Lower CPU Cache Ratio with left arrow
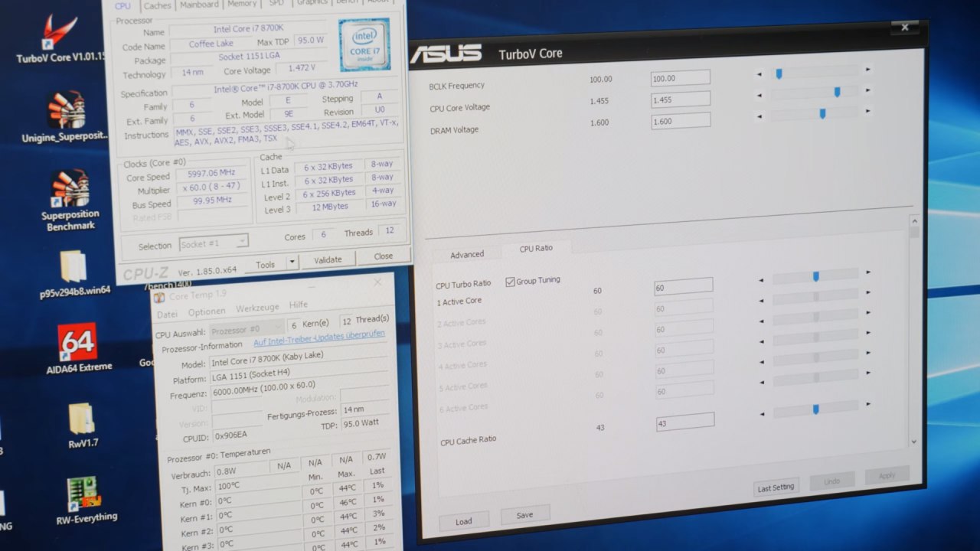 tap(762, 414)
